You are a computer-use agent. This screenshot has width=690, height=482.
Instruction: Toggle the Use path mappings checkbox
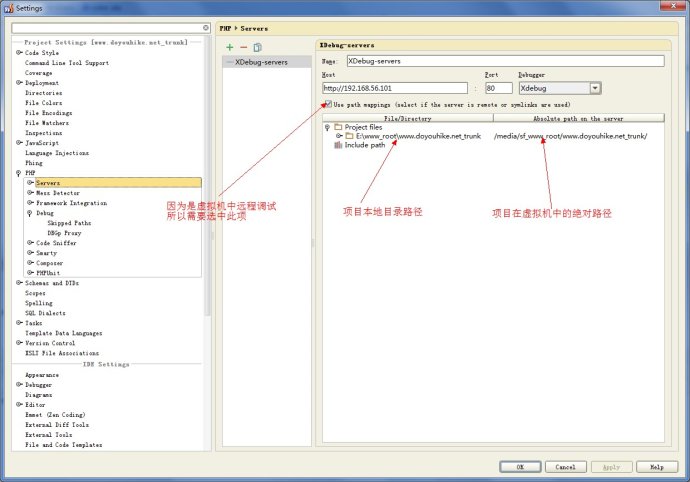point(328,104)
